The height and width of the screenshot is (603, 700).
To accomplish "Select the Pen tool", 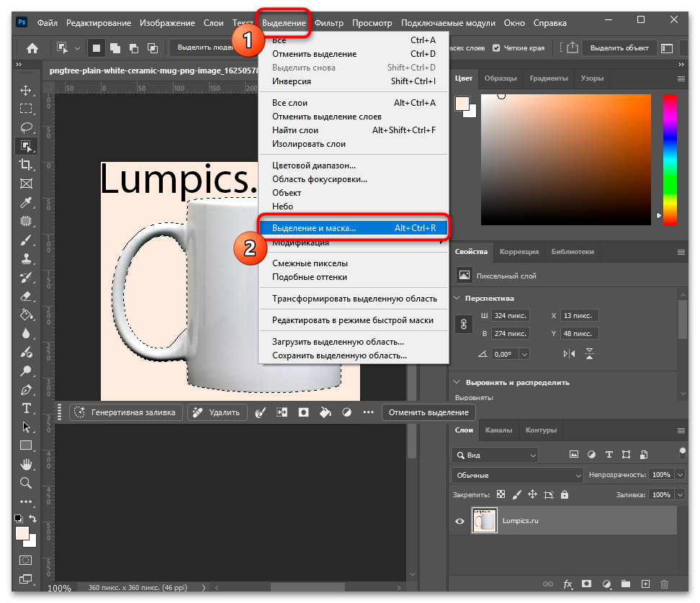I will 26,390.
